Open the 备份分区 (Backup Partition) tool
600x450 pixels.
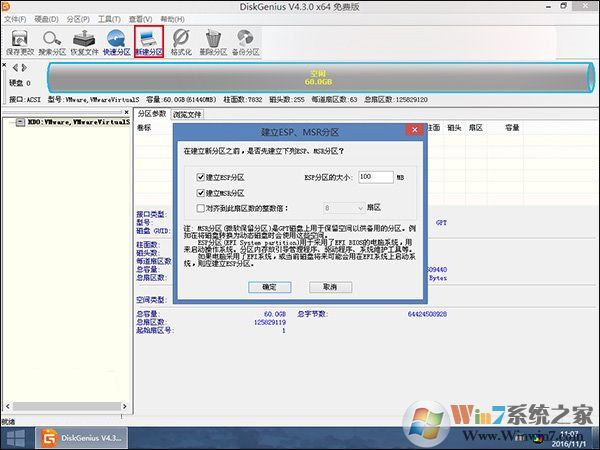[245, 41]
